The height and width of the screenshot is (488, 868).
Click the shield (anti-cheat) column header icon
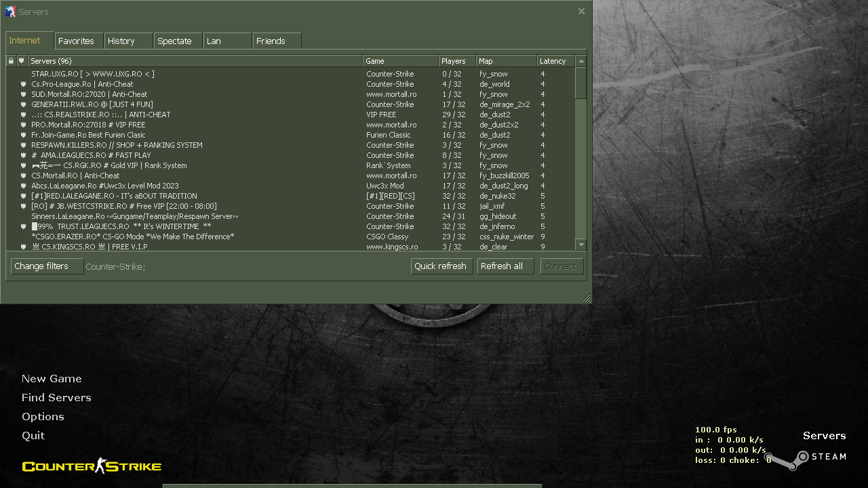pos(21,61)
